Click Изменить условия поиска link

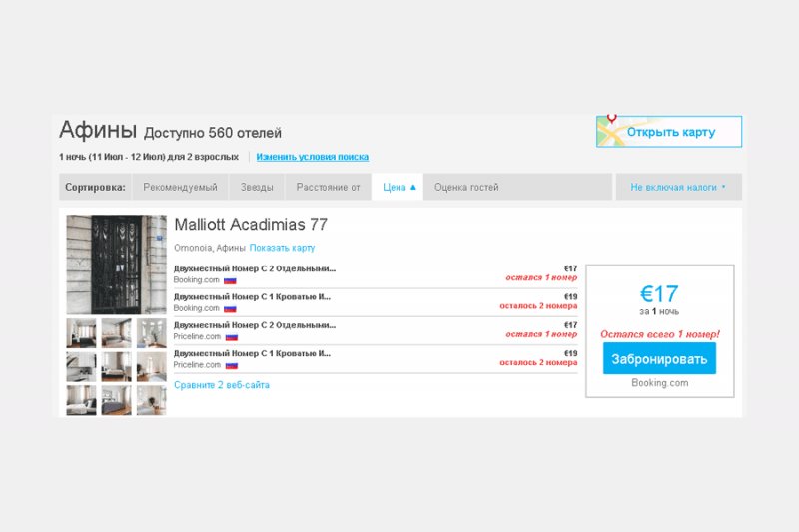coord(312,157)
